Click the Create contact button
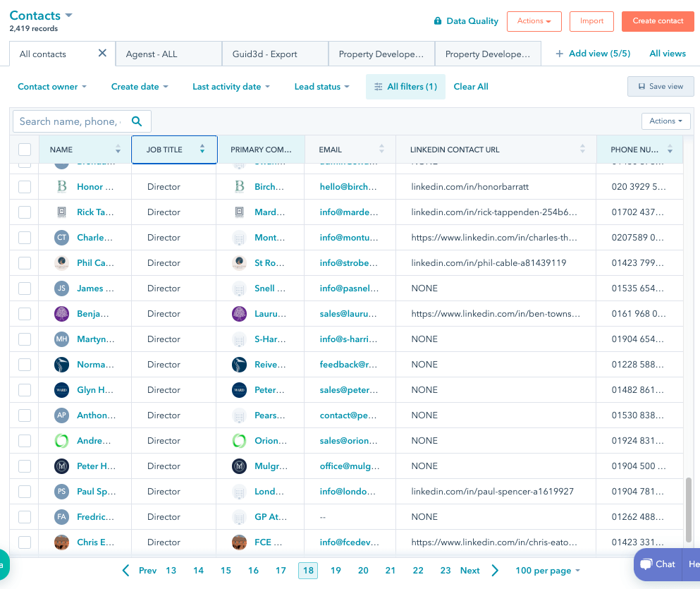The height and width of the screenshot is (589, 700). (658, 21)
